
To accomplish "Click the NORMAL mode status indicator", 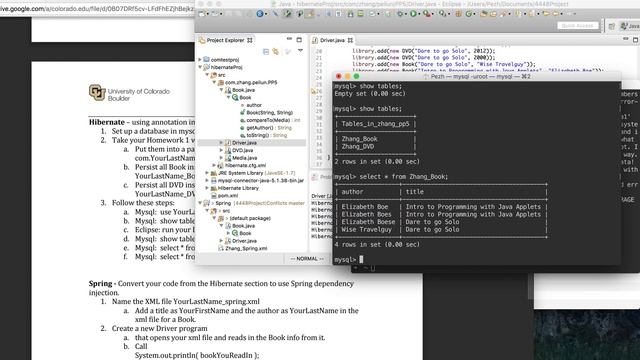I will (307, 259).
